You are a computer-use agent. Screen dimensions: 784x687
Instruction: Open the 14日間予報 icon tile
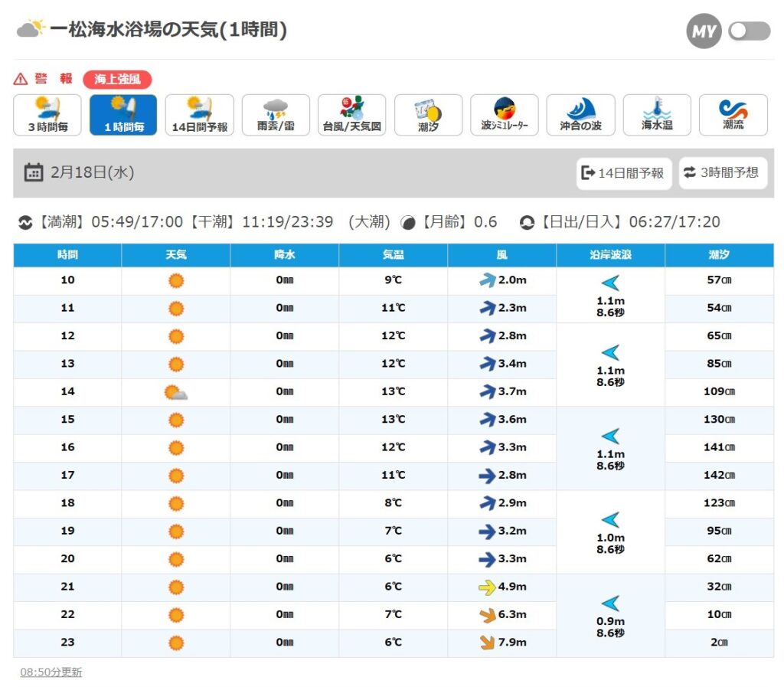coord(199,115)
